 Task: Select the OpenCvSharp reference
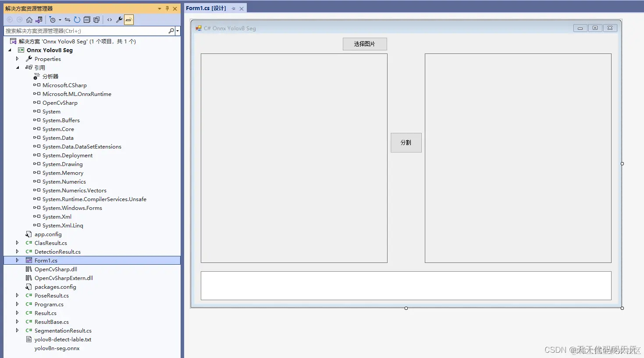pos(60,103)
